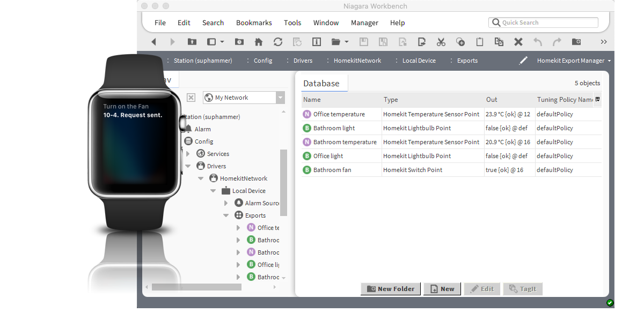Open the Help menu
644x335 pixels.
(x=398, y=23)
